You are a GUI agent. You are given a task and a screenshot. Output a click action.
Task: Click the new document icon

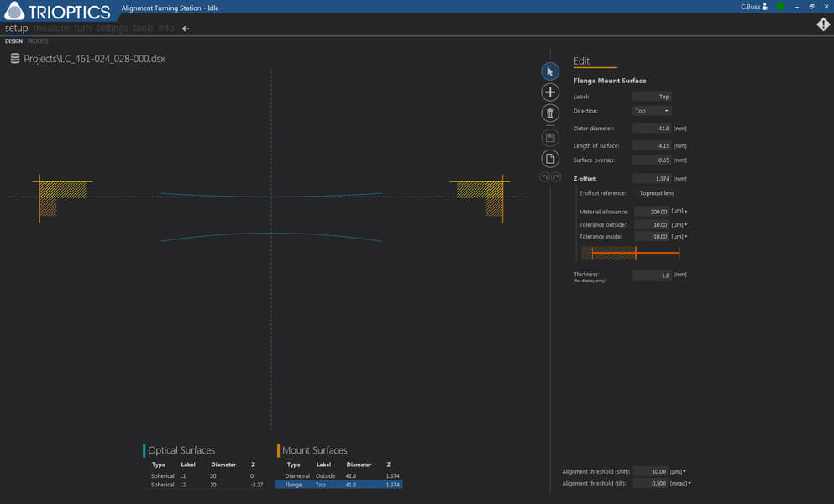tap(550, 159)
